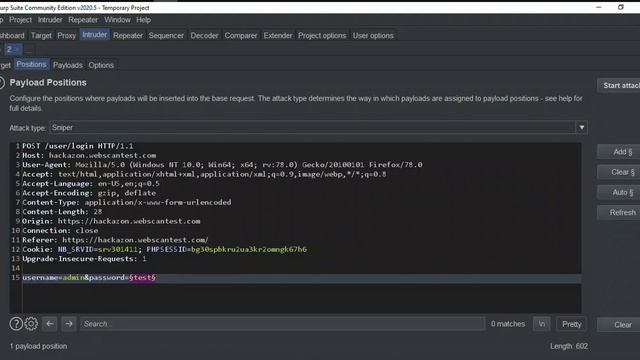Click the '1 payload position' status text
The image size is (640, 360).
38,346
